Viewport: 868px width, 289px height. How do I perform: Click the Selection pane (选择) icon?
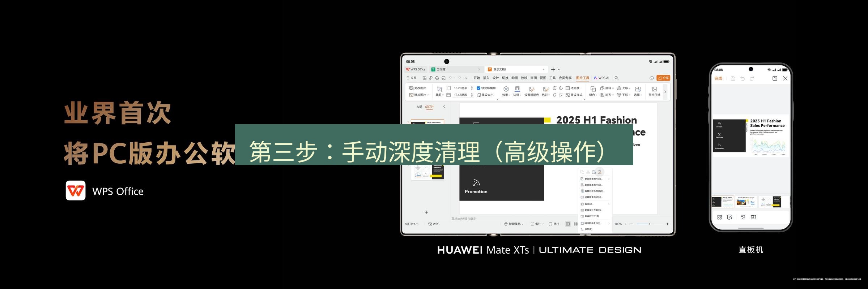[638, 89]
